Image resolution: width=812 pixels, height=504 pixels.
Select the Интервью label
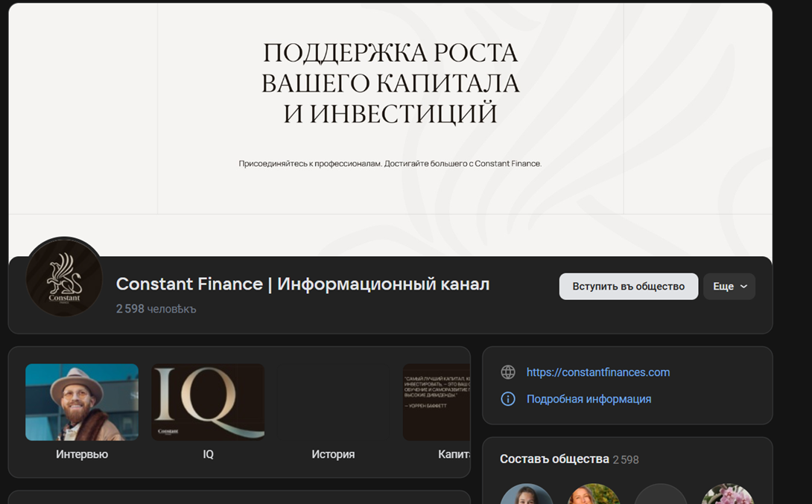coord(82,454)
